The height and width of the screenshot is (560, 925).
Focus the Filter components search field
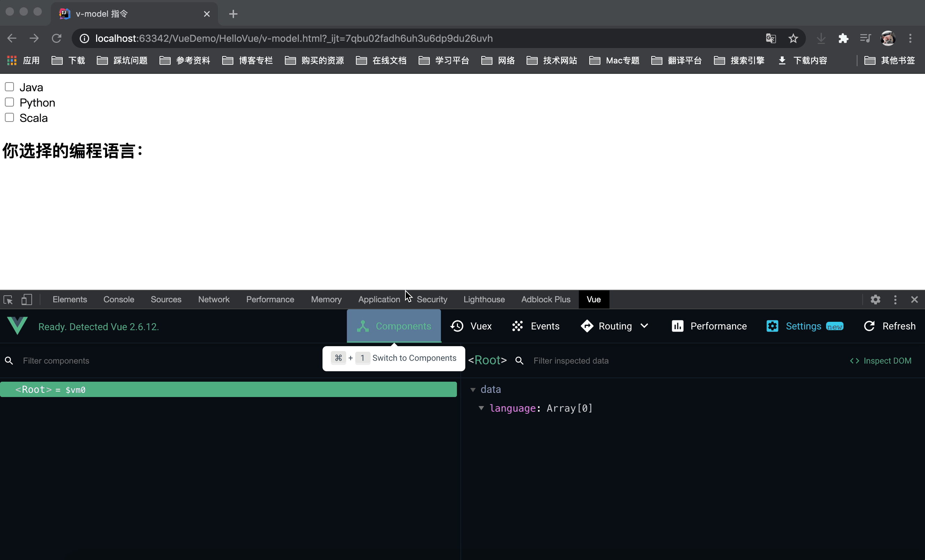click(x=165, y=361)
